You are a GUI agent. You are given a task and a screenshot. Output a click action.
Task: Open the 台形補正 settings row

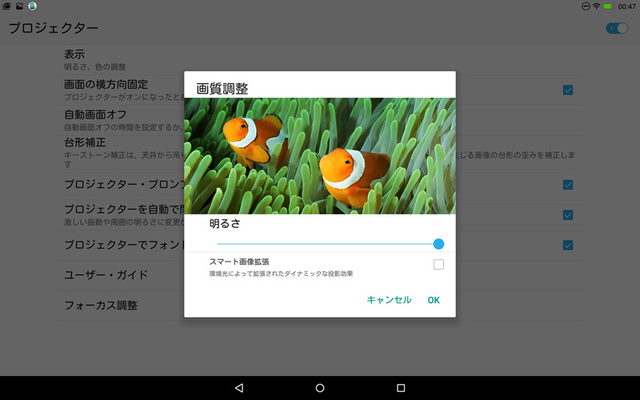tap(320, 153)
